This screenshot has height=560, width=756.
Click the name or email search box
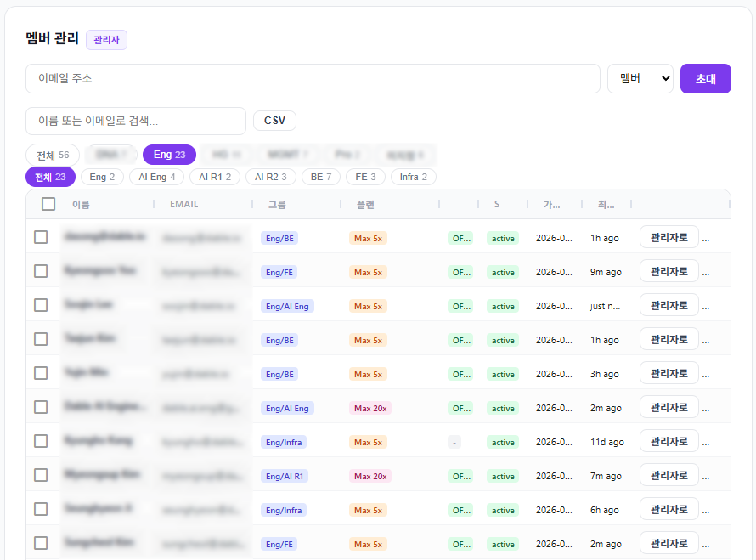(x=136, y=121)
